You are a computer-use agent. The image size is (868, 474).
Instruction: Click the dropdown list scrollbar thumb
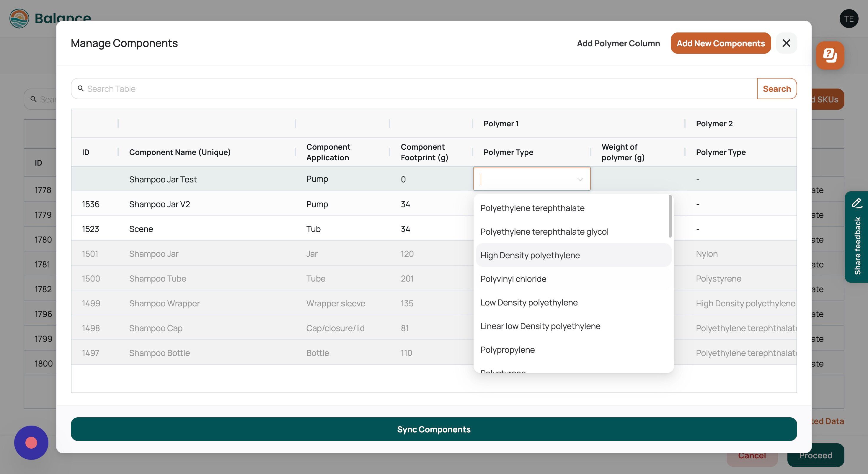[670, 216]
